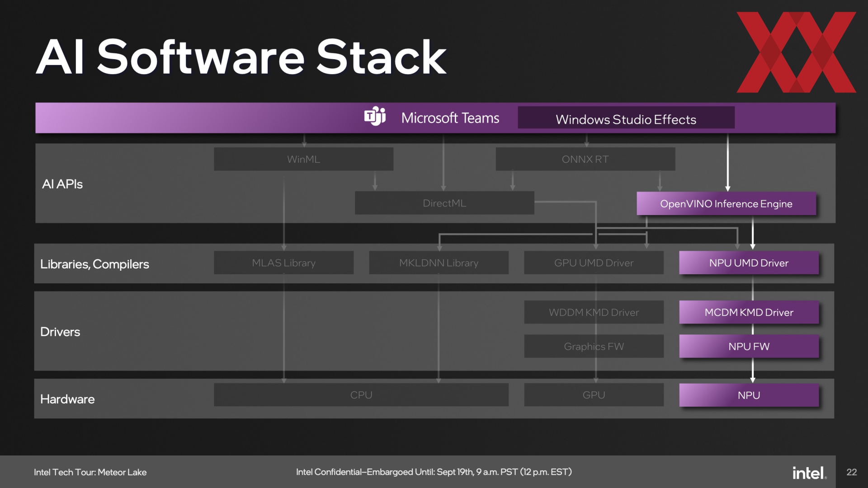Click the "Hardware" row label
Screen dimensions: 868x488
click(67, 399)
